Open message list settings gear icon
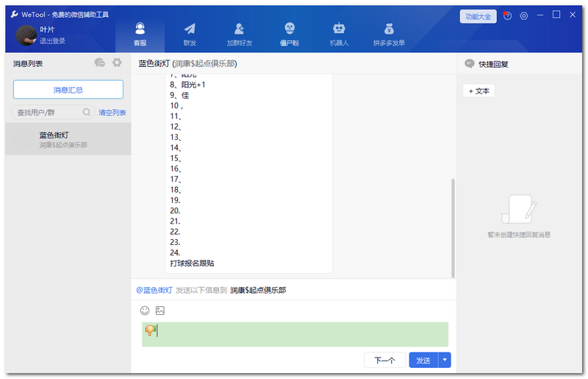Viewport: 588px width, 379px height. coord(117,63)
